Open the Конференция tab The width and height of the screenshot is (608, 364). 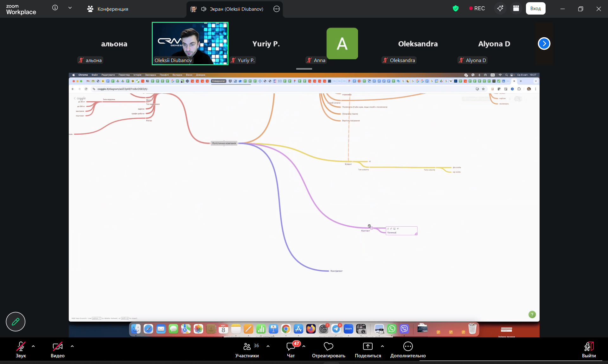pos(108,9)
